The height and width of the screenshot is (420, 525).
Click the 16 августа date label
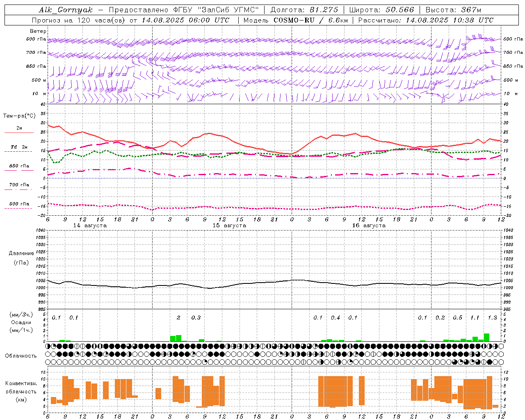[x=369, y=226]
